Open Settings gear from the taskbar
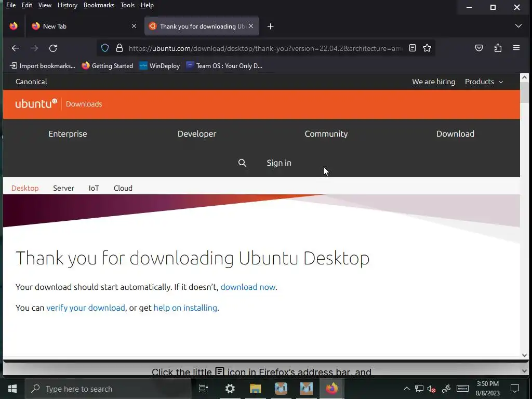 pyautogui.click(x=230, y=389)
